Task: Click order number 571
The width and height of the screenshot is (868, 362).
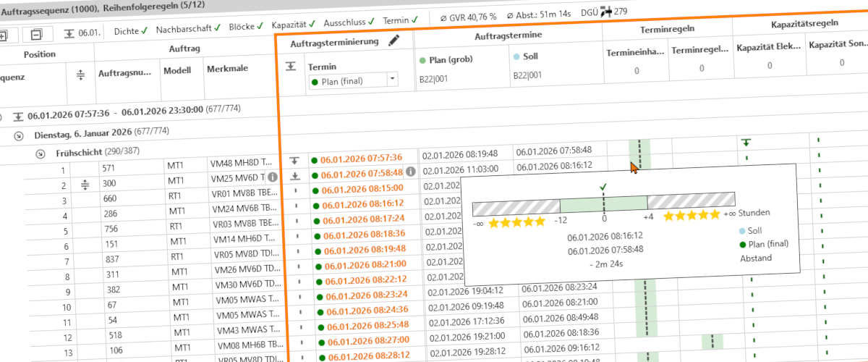Action: pos(109,168)
